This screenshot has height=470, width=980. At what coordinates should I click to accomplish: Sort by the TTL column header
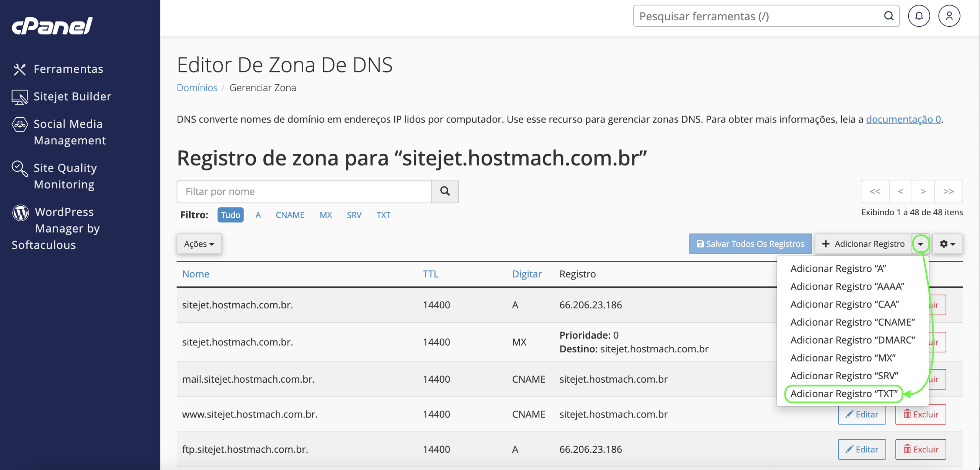tap(430, 274)
